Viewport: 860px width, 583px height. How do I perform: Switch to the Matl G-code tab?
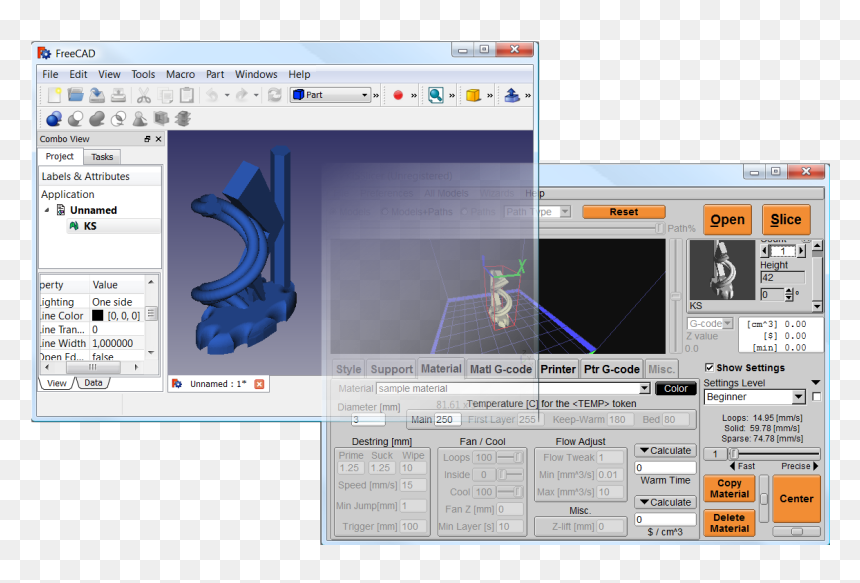pyautogui.click(x=501, y=369)
